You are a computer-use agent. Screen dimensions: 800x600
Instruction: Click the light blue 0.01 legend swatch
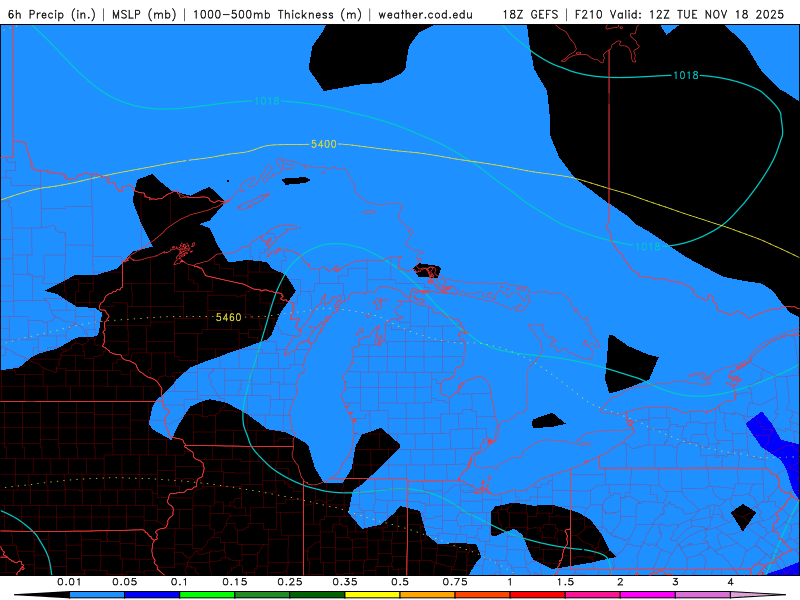point(97,595)
